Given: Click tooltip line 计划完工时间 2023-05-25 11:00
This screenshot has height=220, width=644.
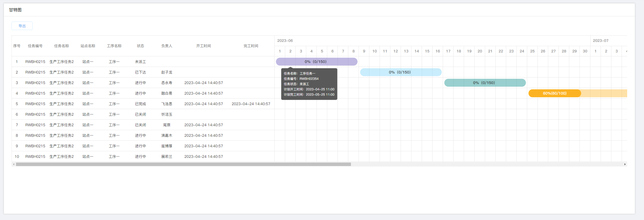Looking at the screenshot, I should tap(309, 95).
